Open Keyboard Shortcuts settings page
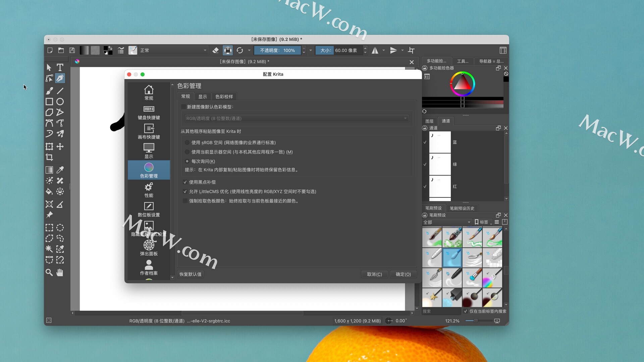The image size is (644, 362). (x=149, y=112)
